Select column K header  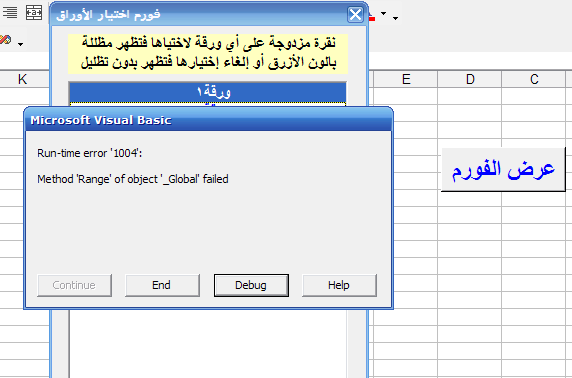point(23,79)
